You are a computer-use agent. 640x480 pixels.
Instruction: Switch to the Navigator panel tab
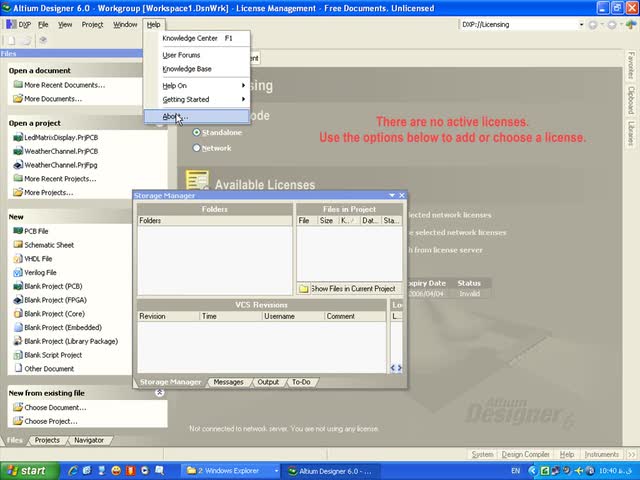89,440
